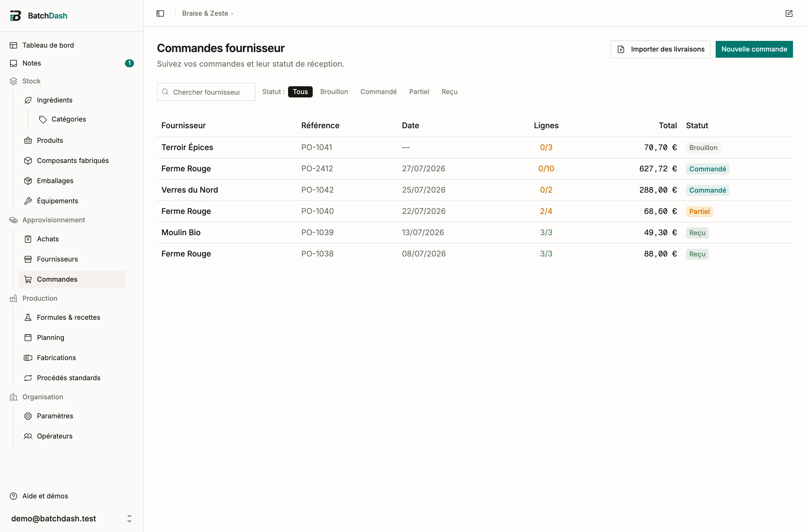Filter orders by Partiel status
This screenshot has width=807, height=532.
pyautogui.click(x=419, y=92)
